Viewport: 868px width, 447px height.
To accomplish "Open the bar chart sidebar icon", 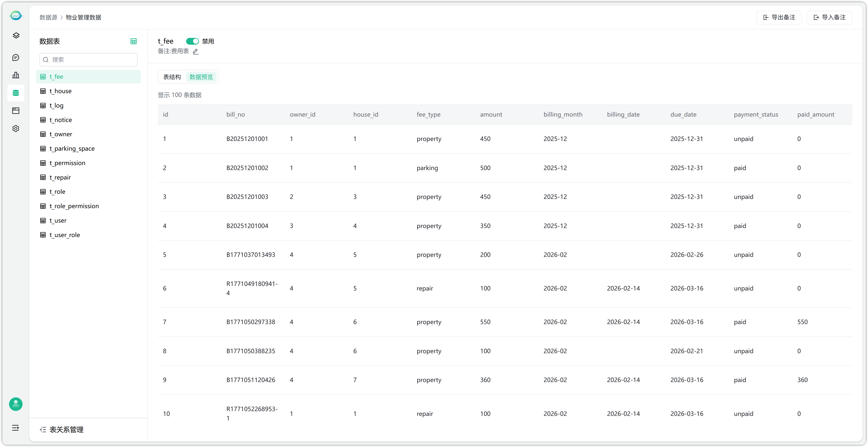I will (x=16, y=75).
